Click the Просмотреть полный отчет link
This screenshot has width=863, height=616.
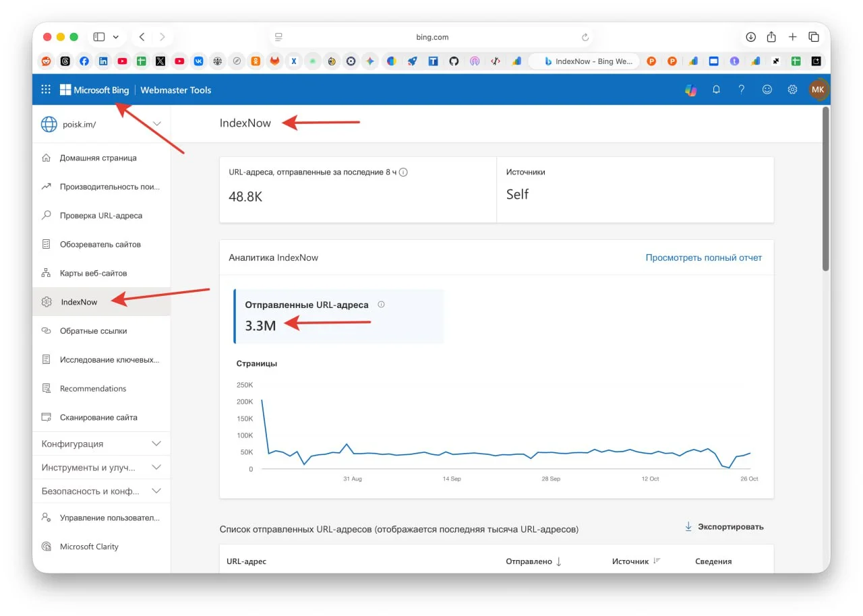703,257
